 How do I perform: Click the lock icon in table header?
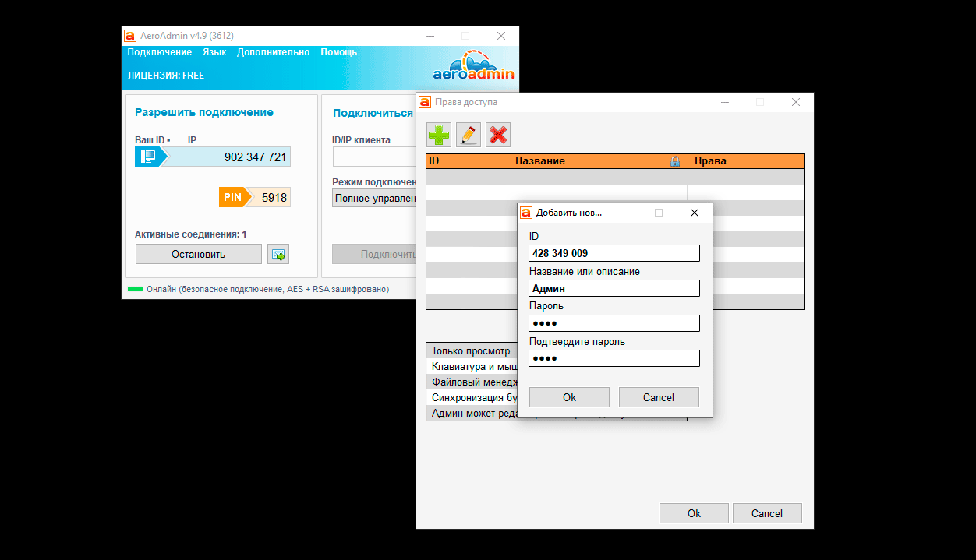tap(675, 161)
